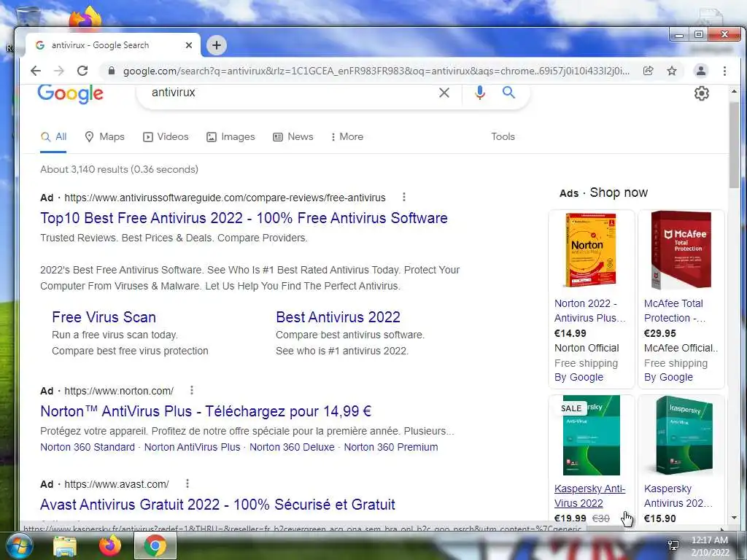This screenshot has width=747, height=560.
Task: Switch to the Videos tab
Action: pyautogui.click(x=166, y=137)
